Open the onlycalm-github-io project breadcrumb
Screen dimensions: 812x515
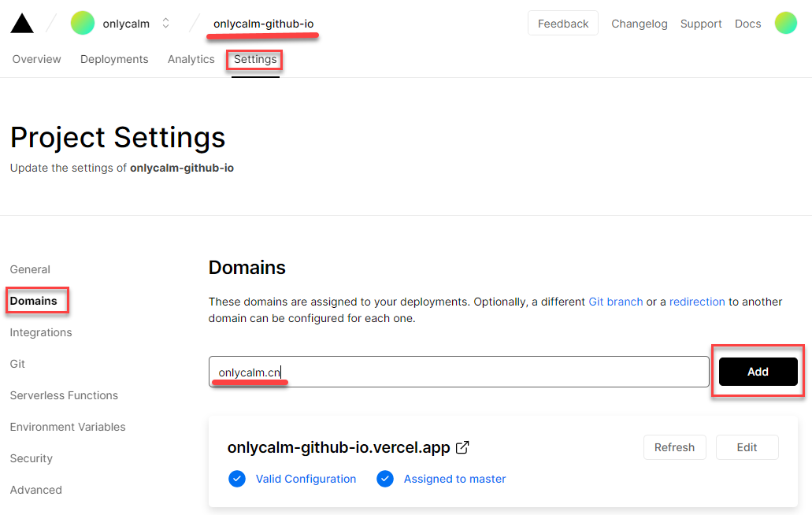tap(263, 24)
